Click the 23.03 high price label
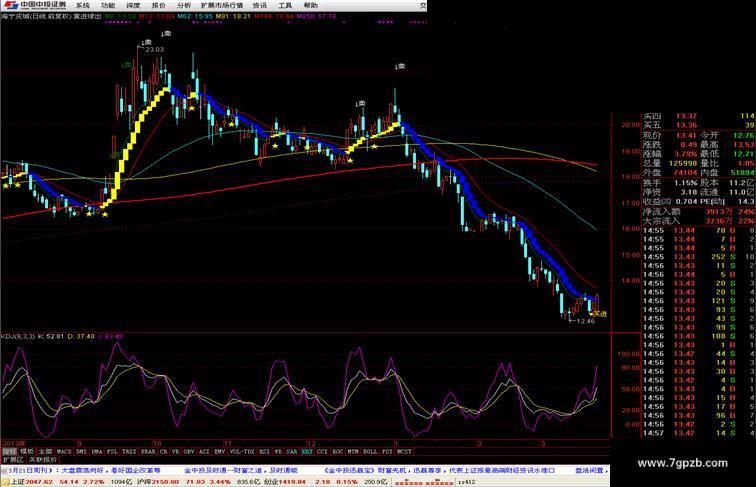Screen dimensions: 756x487 [x=155, y=49]
